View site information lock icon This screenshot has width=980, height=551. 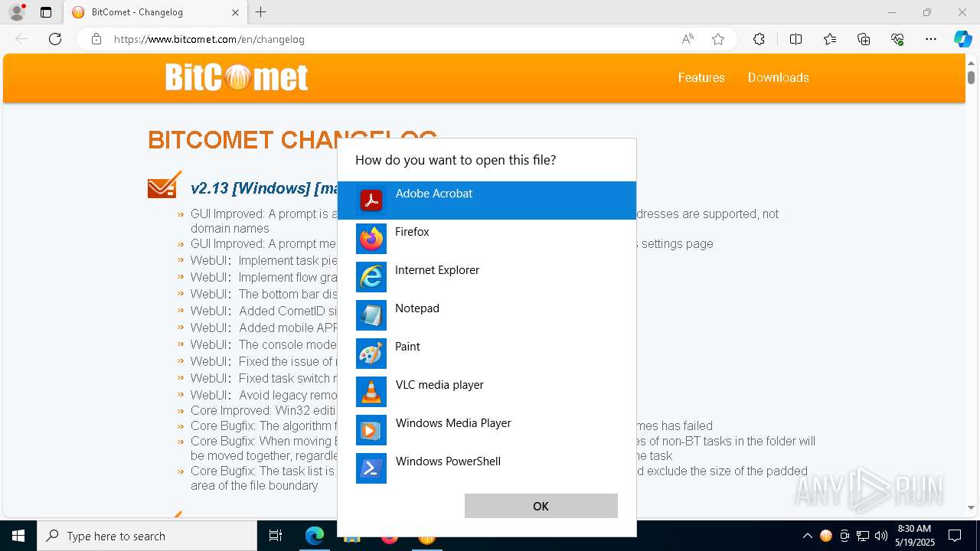pos(96,39)
